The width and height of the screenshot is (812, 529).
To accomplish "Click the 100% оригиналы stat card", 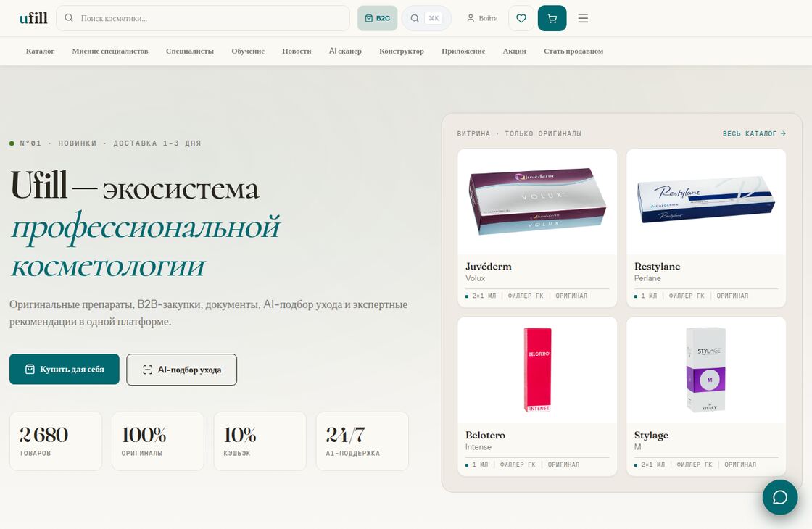I will [158, 441].
